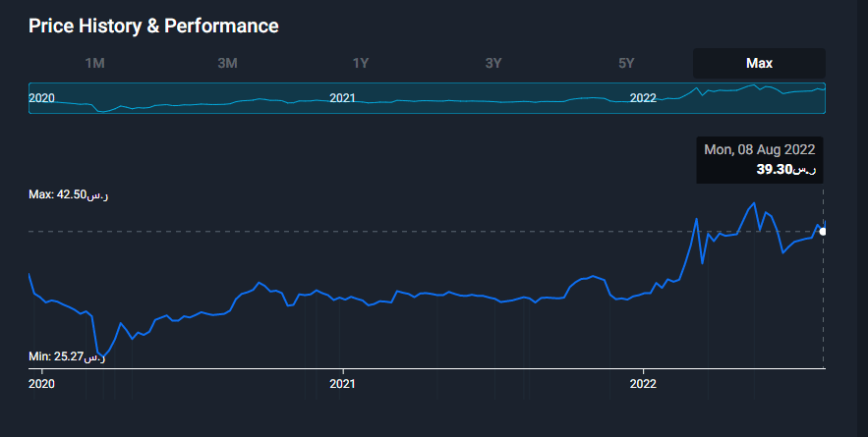Click the Mon, 08 Aug 2022 tooltip date

pyautogui.click(x=760, y=150)
